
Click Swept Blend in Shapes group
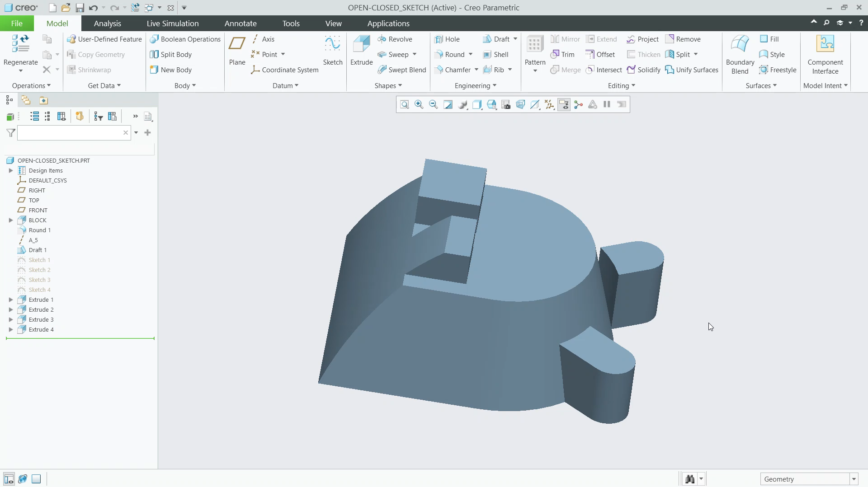pyautogui.click(x=401, y=70)
